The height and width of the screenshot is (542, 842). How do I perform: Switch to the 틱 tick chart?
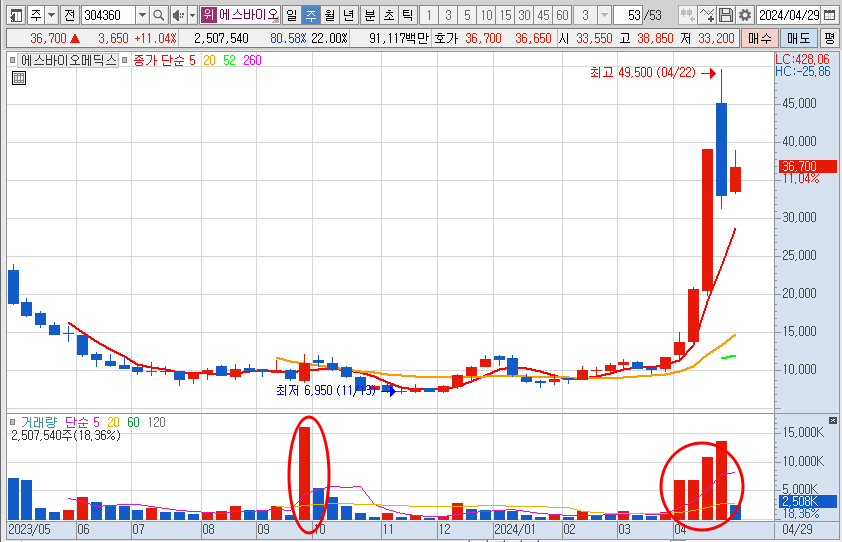(408, 15)
